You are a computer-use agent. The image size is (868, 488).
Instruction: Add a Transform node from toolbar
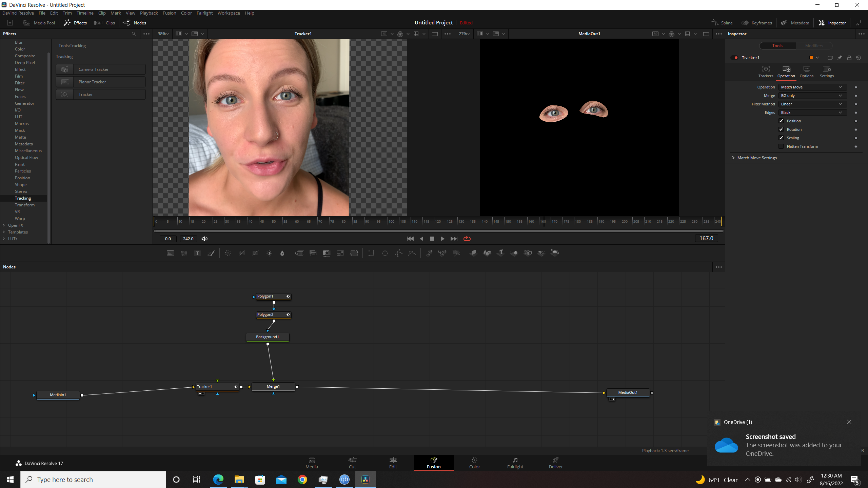(x=354, y=253)
